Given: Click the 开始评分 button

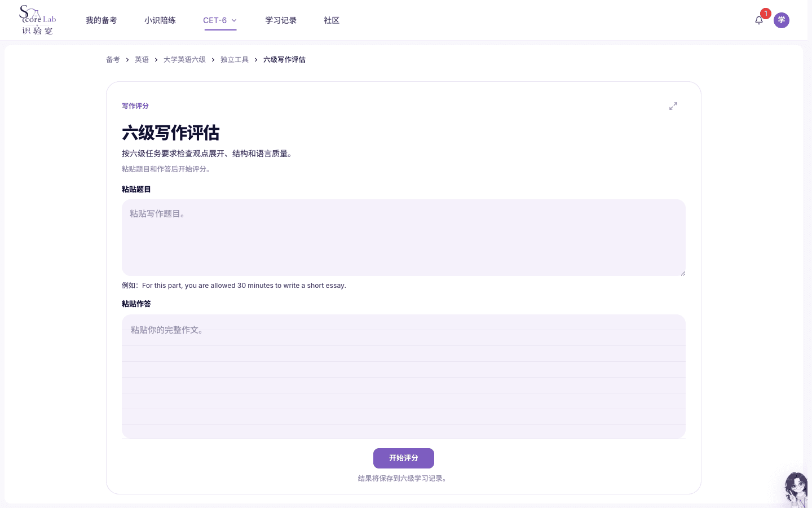Looking at the screenshot, I should point(404,458).
